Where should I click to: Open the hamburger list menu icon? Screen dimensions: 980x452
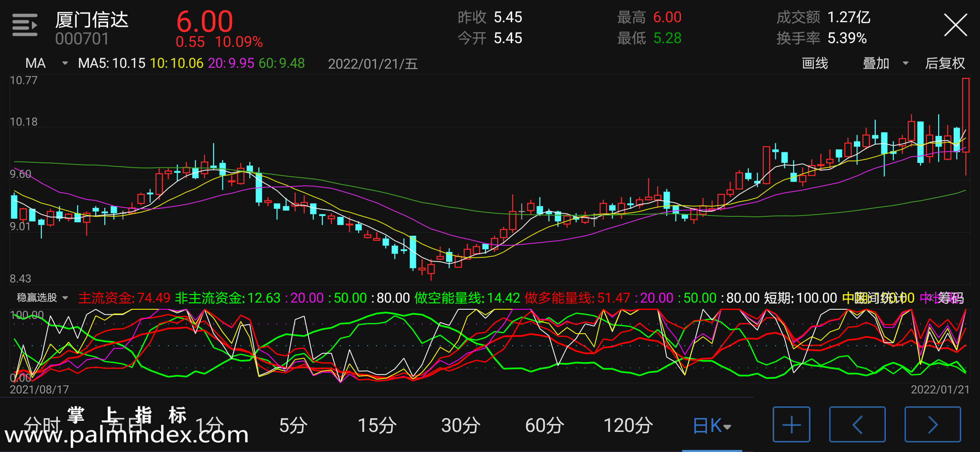[25, 25]
